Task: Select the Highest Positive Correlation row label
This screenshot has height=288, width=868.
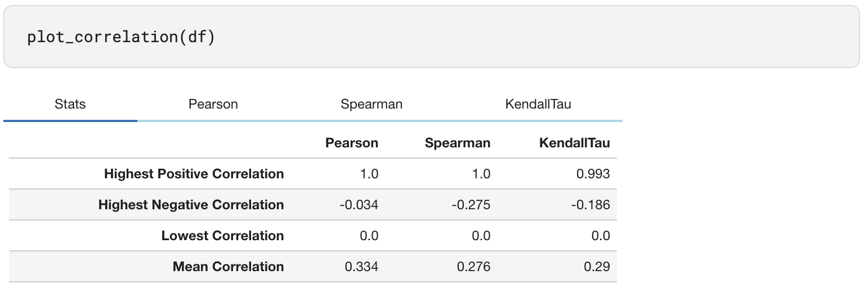Action: click(x=194, y=174)
